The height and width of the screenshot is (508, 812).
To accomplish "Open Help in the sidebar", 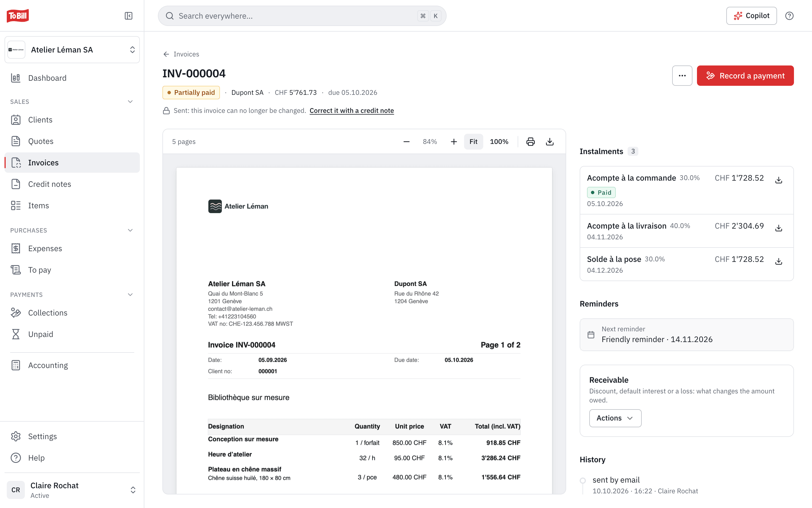I will [x=72, y=458].
